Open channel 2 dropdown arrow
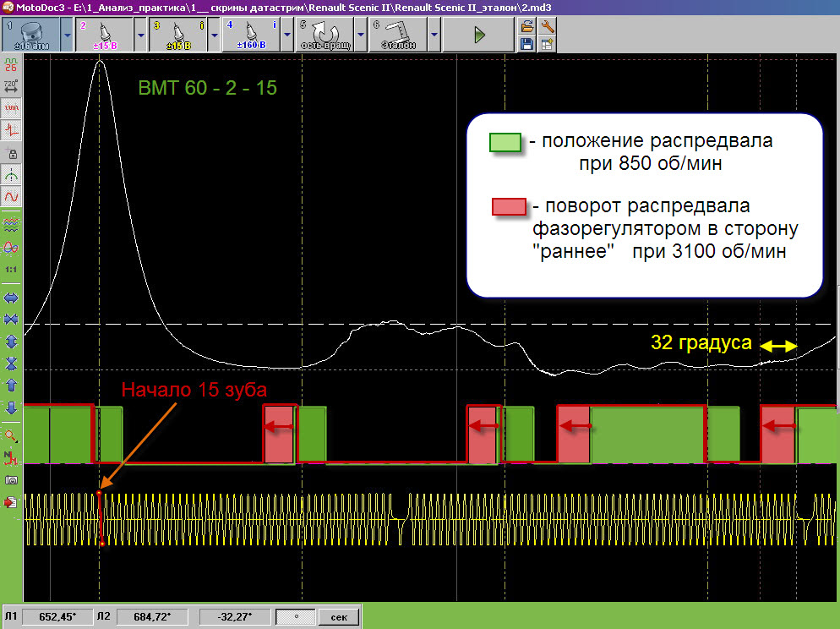This screenshot has height=629, width=840. coord(140,35)
